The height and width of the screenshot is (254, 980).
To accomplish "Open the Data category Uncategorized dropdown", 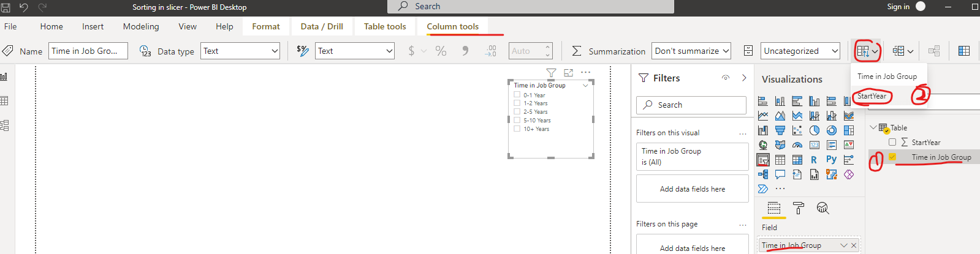I will tap(800, 51).
